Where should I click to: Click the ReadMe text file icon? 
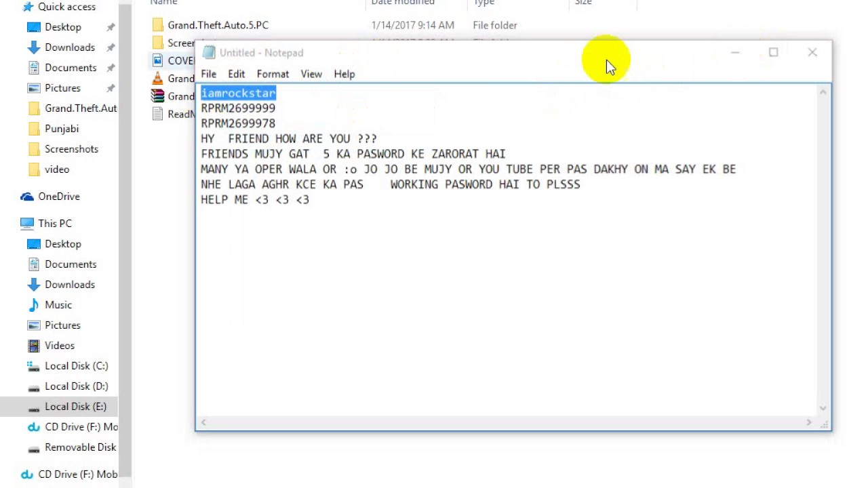click(x=158, y=113)
